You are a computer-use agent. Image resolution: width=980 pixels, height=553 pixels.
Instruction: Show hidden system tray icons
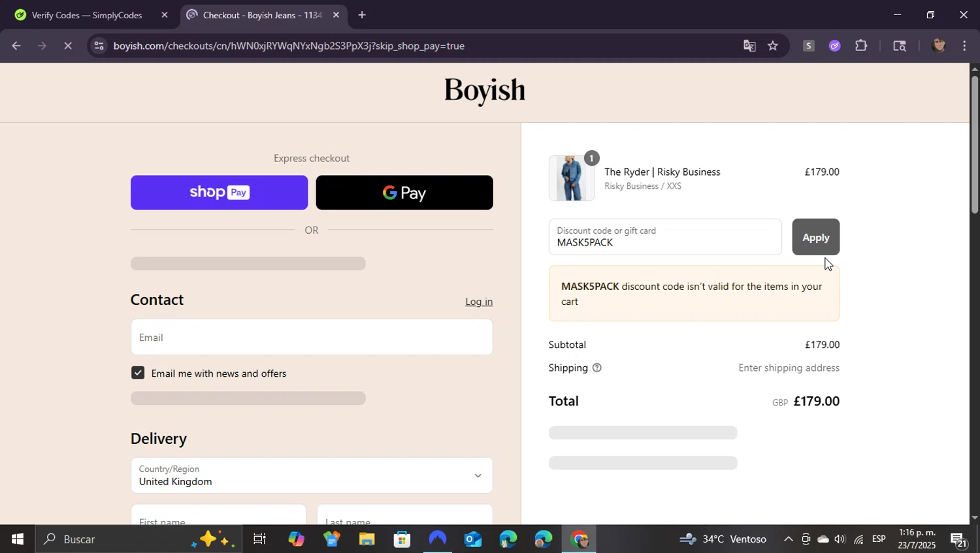click(789, 539)
